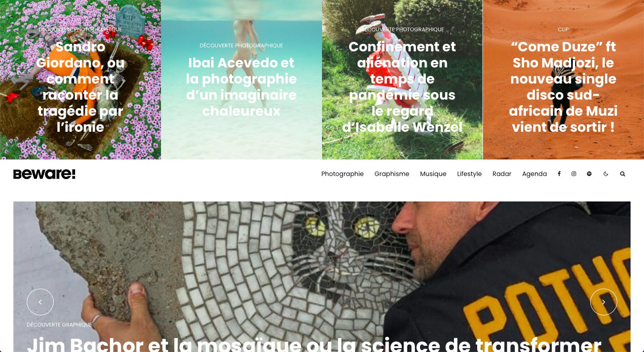The image size is (644, 352).
Task: Click the Beware! logo
Action: (x=44, y=174)
